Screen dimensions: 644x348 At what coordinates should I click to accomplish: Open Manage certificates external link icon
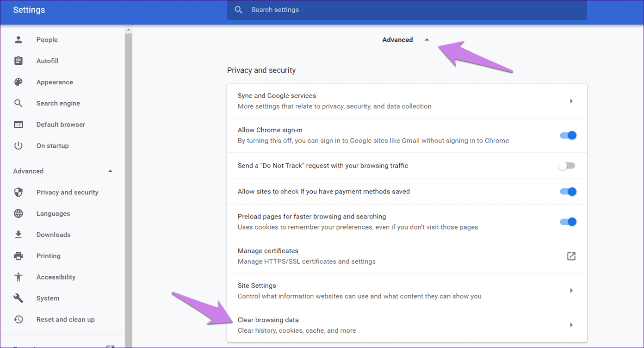click(571, 256)
